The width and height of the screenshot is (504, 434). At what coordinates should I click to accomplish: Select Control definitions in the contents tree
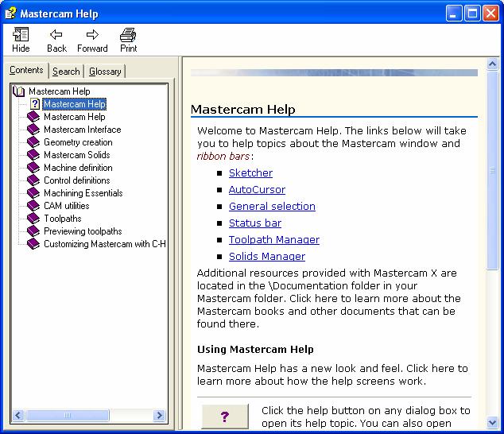coord(77,180)
